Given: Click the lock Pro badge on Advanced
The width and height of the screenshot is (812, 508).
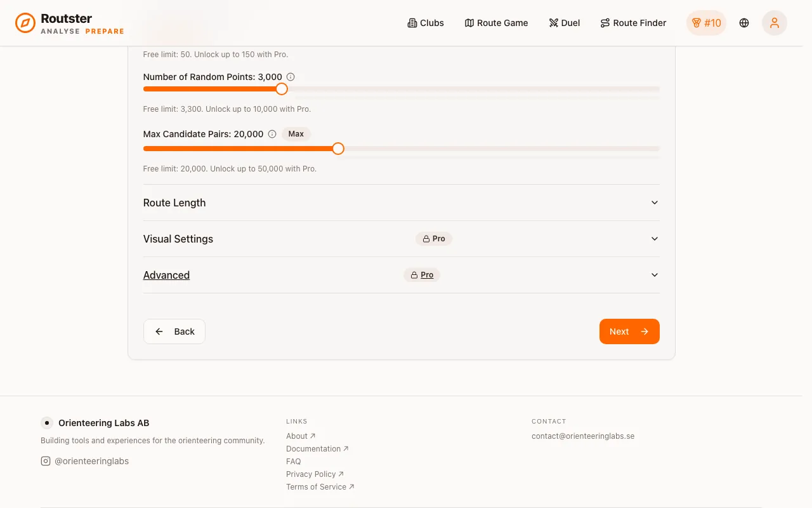Looking at the screenshot, I should 422,275.
